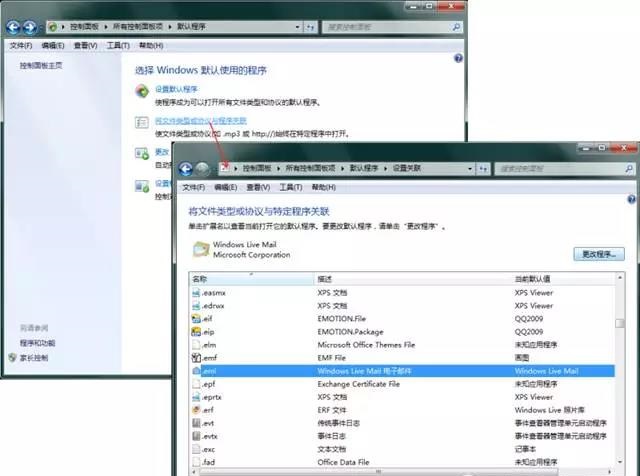Image resolution: width=640 pixels, height=476 pixels.
Task: Click the 家长控制 shield icon
Action: 12,358
